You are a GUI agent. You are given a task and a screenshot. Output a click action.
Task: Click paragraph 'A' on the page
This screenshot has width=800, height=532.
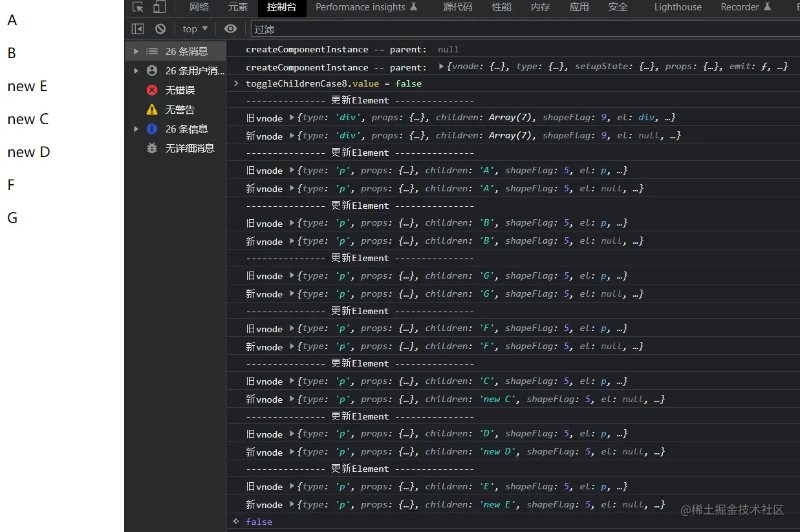pyautogui.click(x=12, y=20)
